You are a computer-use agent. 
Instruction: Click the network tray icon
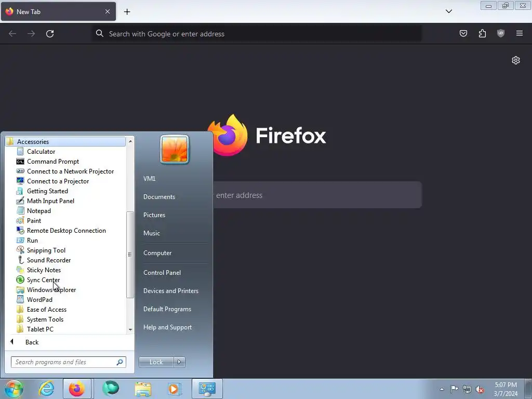(x=467, y=389)
